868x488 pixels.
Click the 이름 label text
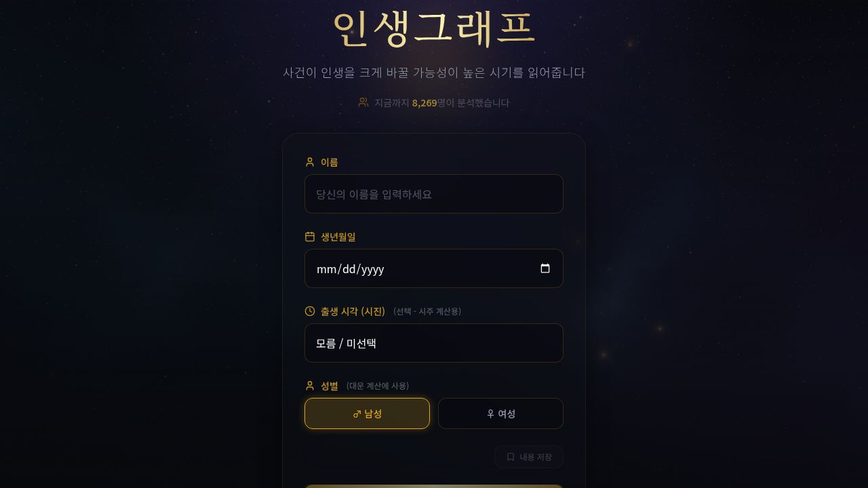[330, 163]
